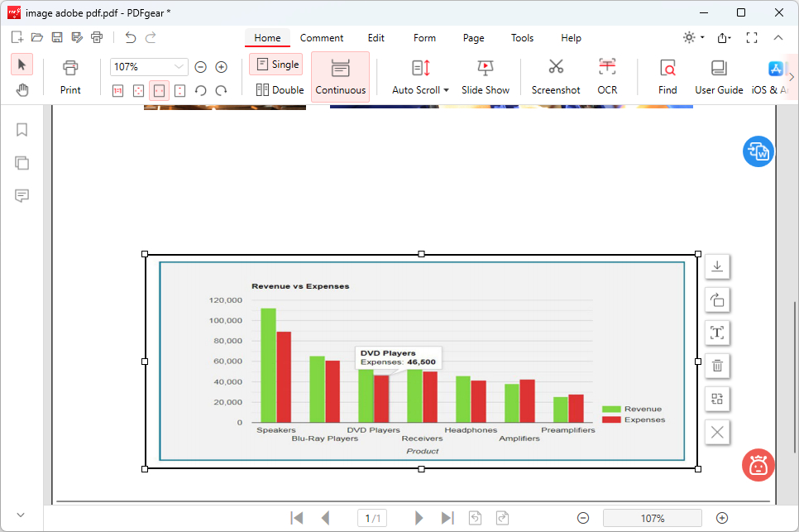799x532 pixels.
Task: Expand the sidebar with the bottom chevron
Action: point(21,515)
